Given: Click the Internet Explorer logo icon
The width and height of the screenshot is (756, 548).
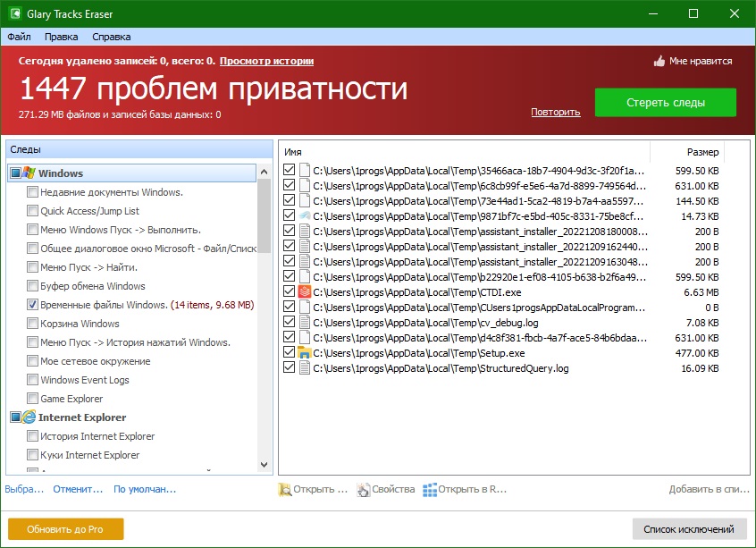Looking at the screenshot, I should pos(29,417).
